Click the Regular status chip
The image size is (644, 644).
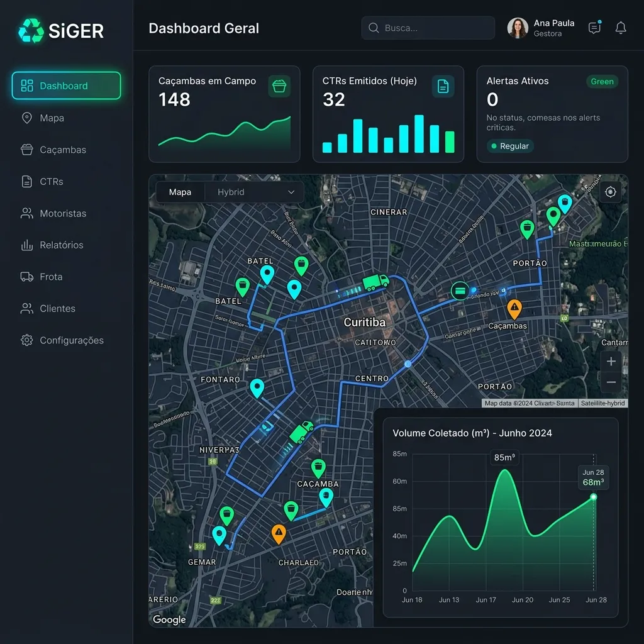(x=509, y=146)
